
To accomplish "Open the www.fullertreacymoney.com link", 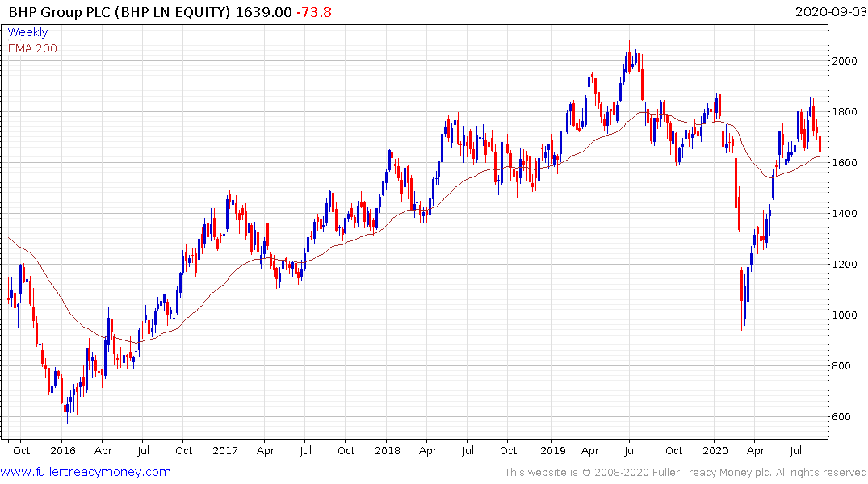I will [86, 472].
